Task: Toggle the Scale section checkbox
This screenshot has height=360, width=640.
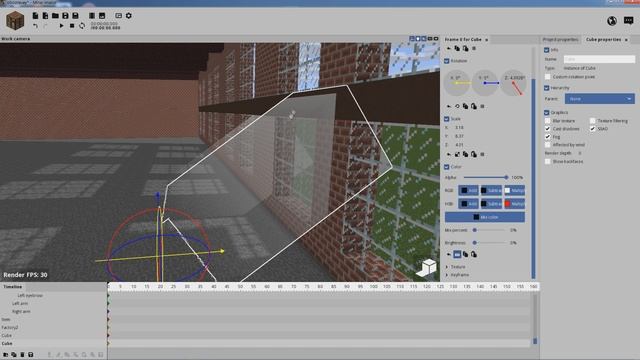Action: [447, 119]
